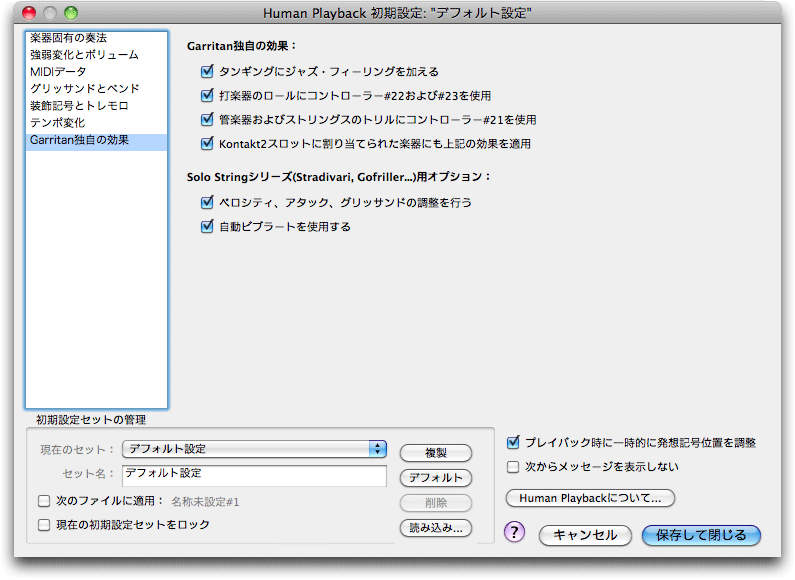This screenshot has height=580, width=795.
Task: Toggle 自動ビブラートを使用する checkbox
Action: coord(207,226)
